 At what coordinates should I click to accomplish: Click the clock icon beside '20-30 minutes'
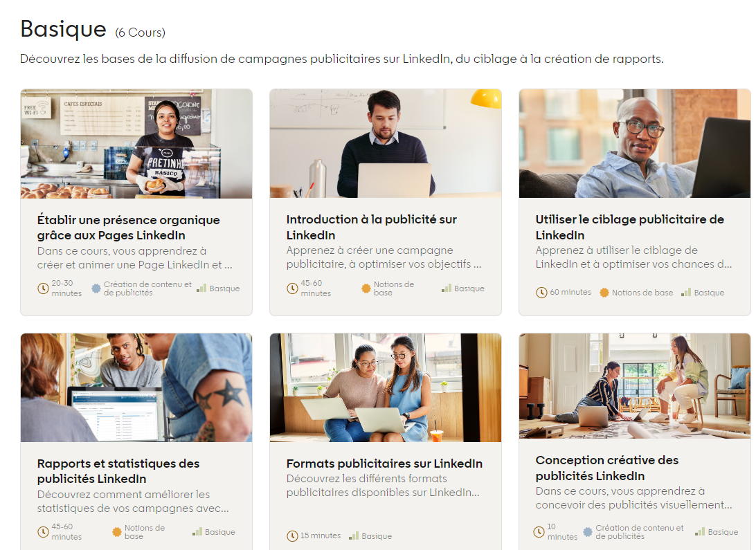[x=43, y=288]
